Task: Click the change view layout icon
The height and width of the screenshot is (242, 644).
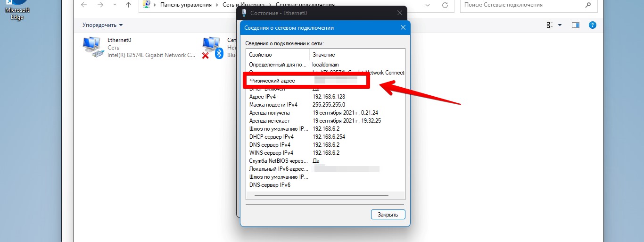Action: (x=550, y=25)
